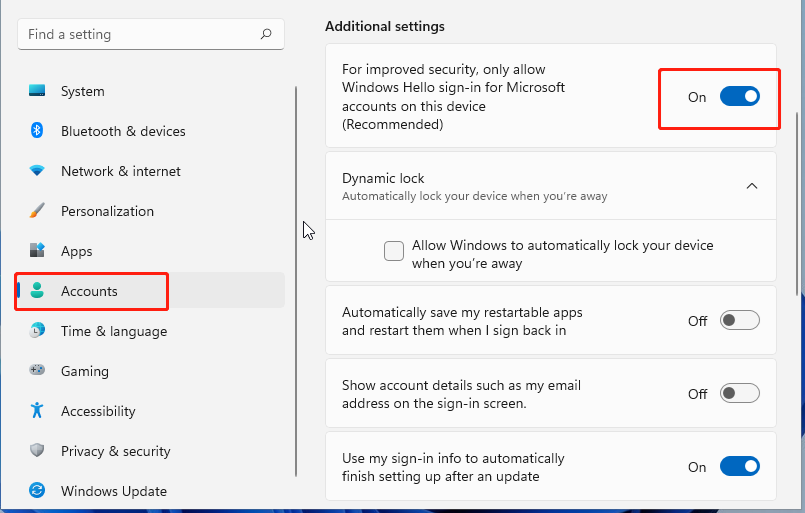
Task: Click the Accounts person icon
Action: point(37,291)
